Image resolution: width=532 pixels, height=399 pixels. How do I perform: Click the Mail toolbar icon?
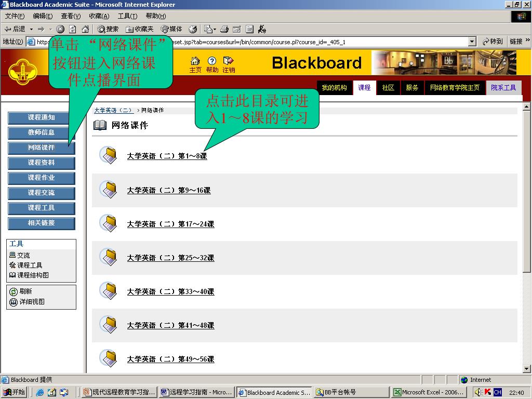(x=208, y=29)
